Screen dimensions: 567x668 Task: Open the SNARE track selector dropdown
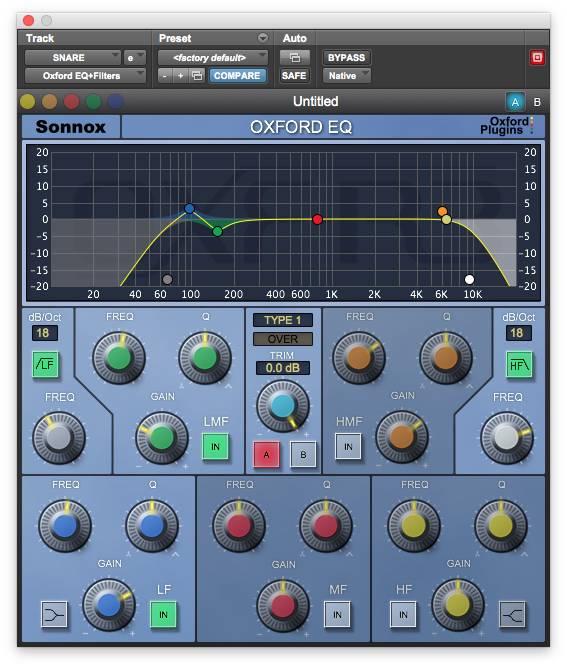(73, 58)
